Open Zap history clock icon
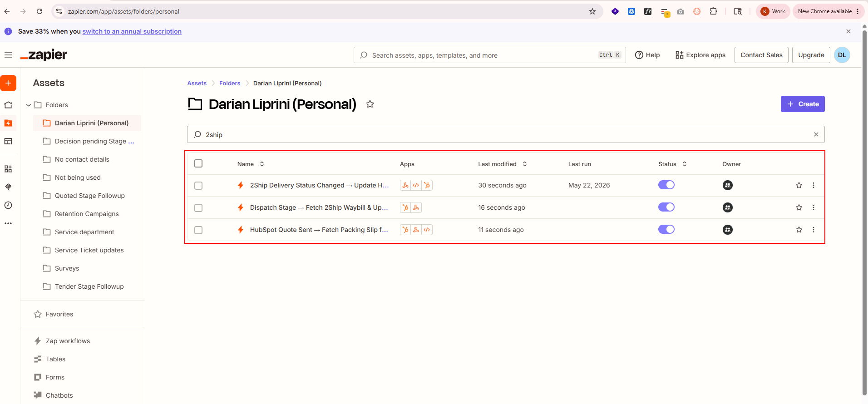Screen dimensions: 868x404 pos(8,205)
